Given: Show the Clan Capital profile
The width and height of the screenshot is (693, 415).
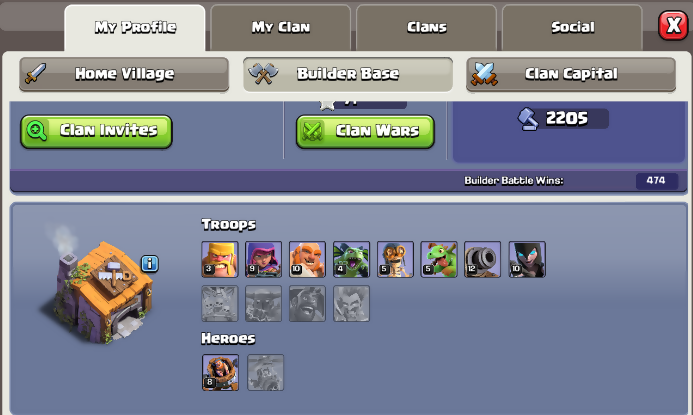Looking at the screenshot, I should point(571,74).
